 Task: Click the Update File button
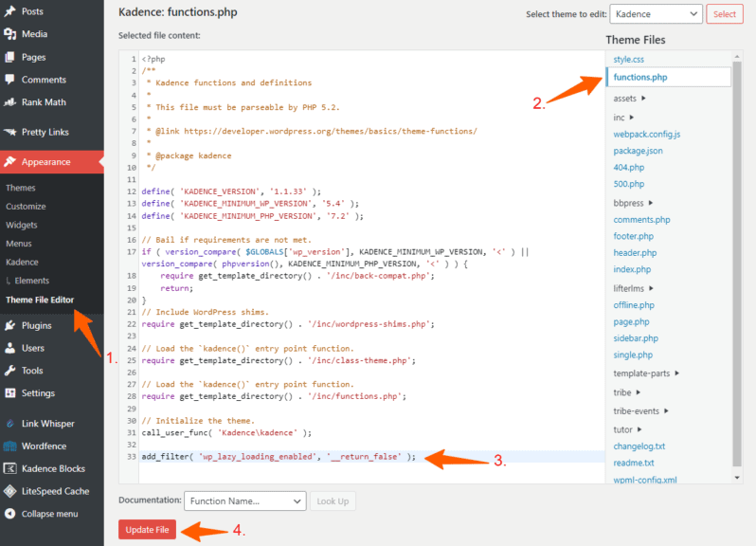(x=147, y=530)
